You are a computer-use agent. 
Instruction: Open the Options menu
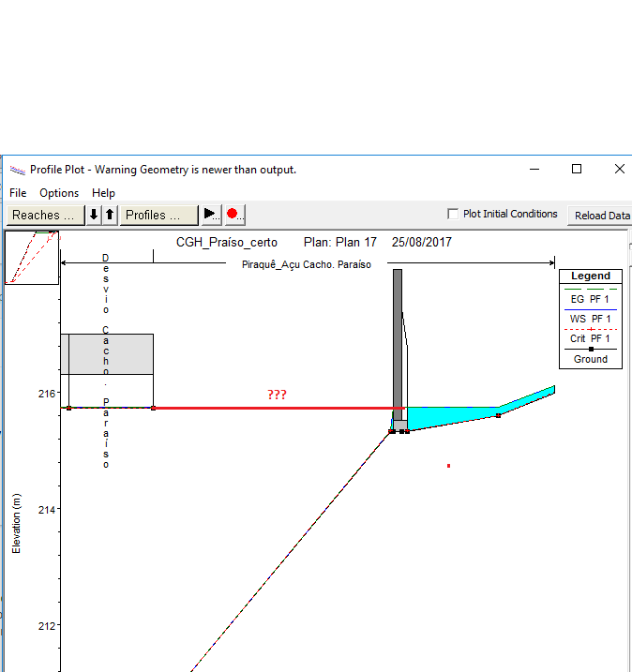59,193
